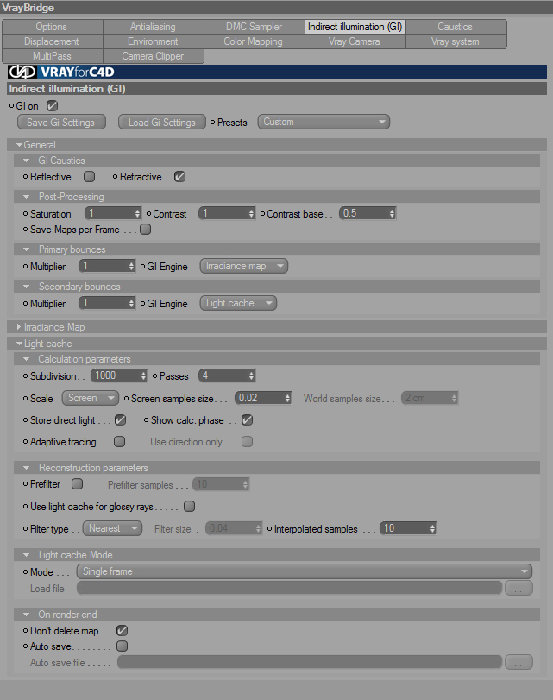Enable Reflective GI caustics checkbox
This screenshot has width=553, height=700.
90,176
